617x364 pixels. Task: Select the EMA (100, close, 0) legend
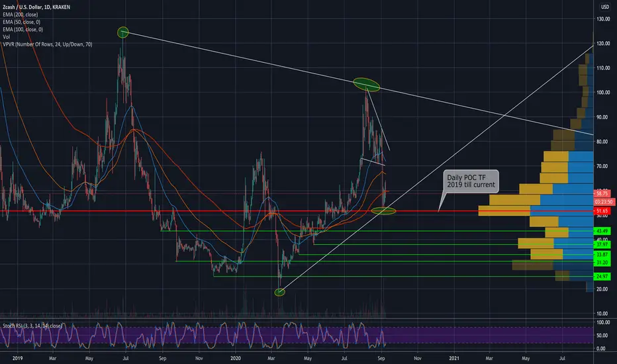point(23,30)
